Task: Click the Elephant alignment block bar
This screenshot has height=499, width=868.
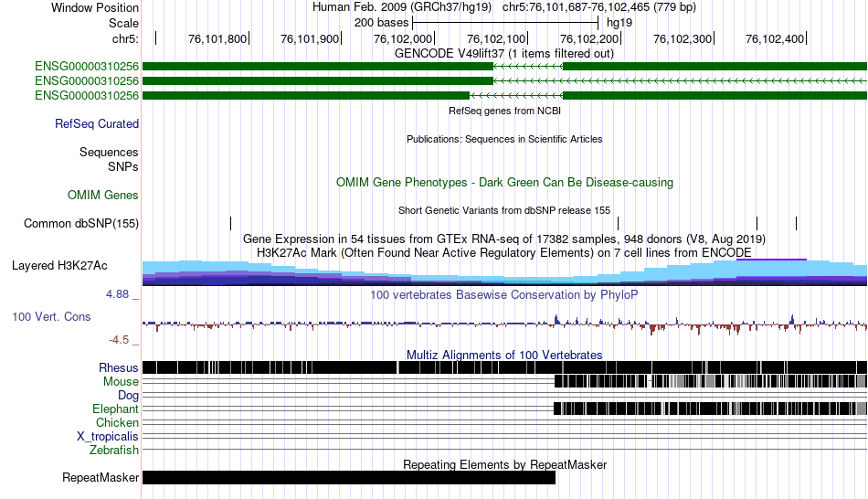Action: [x=711, y=409]
